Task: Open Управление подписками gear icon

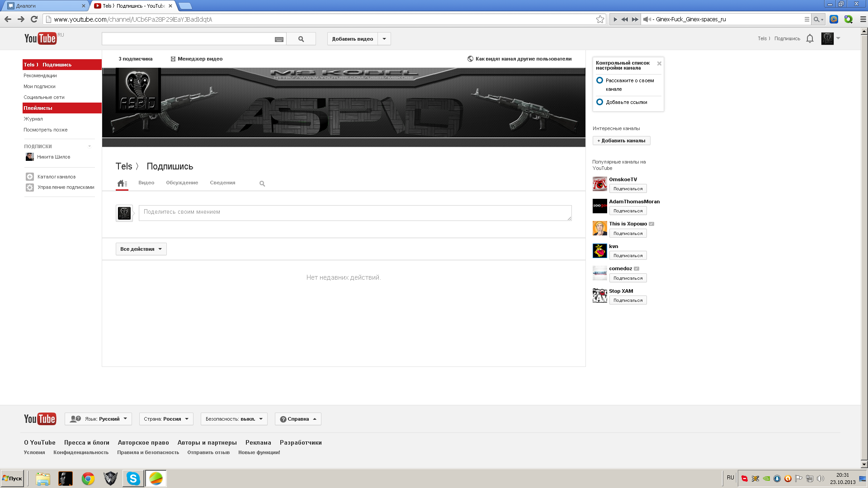Action: (x=30, y=187)
